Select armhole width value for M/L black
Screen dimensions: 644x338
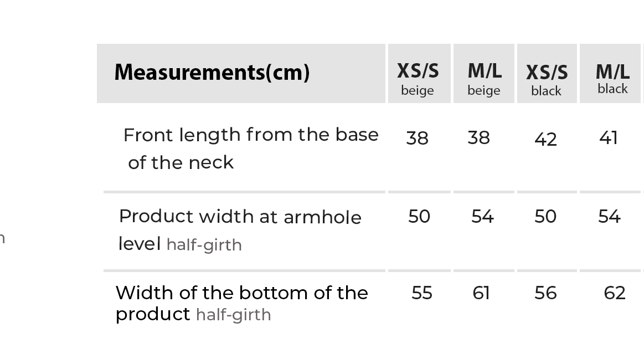tap(609, 216)
